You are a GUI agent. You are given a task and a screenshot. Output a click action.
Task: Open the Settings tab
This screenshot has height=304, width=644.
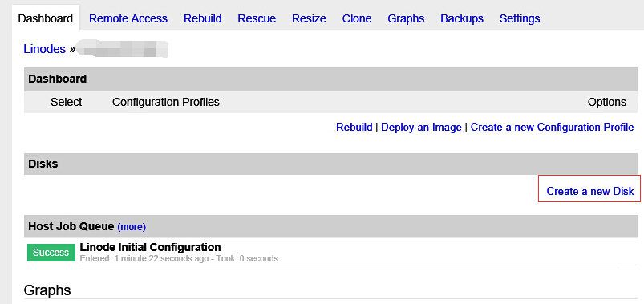pos(520,19)
